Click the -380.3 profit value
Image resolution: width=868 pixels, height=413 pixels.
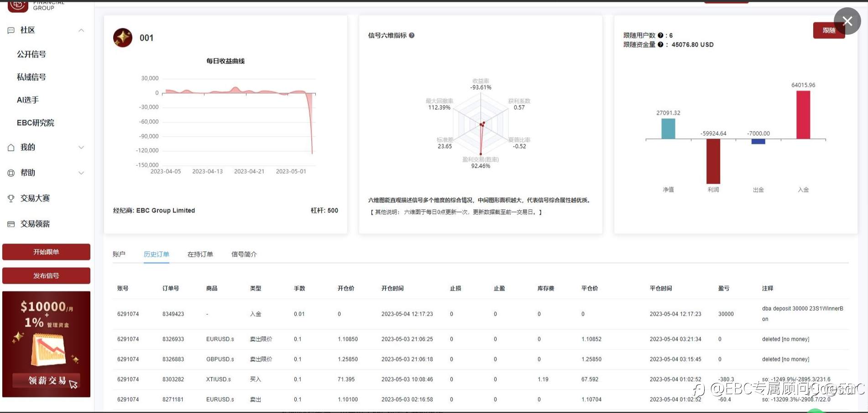click(726, 379)
